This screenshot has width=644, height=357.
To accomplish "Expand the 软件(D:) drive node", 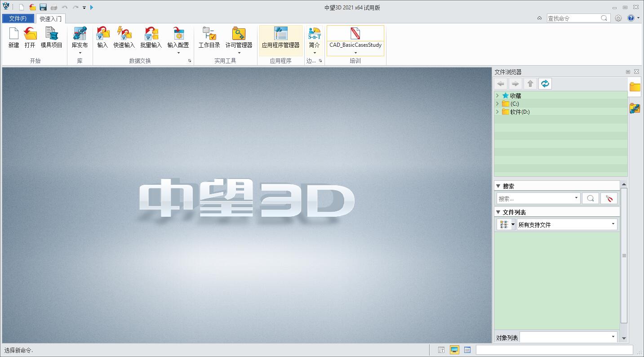I will [497, 112].
